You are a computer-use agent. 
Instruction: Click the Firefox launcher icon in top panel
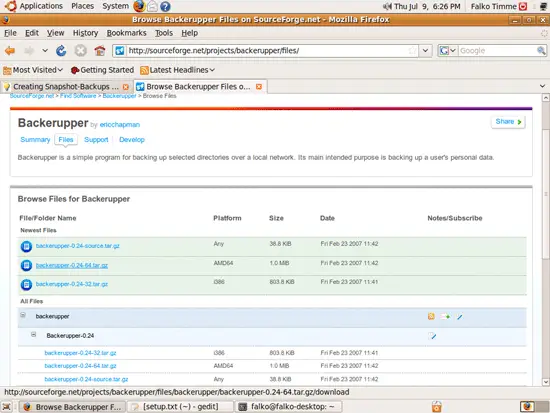coord(139,6)
